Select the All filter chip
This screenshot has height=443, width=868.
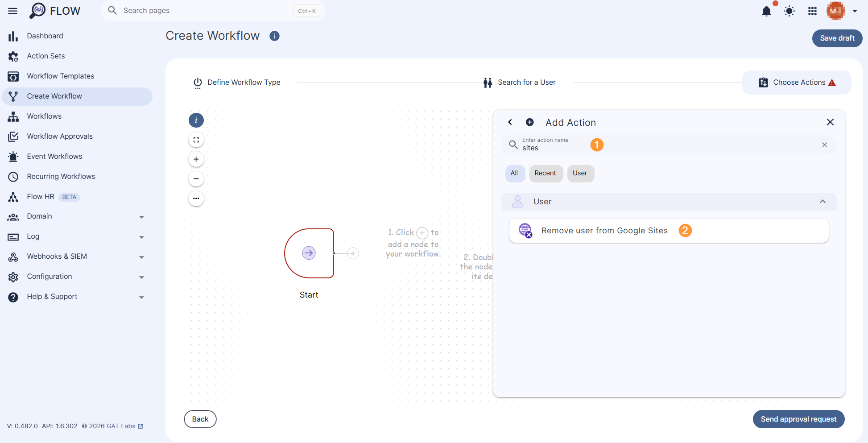pos(514,173)
